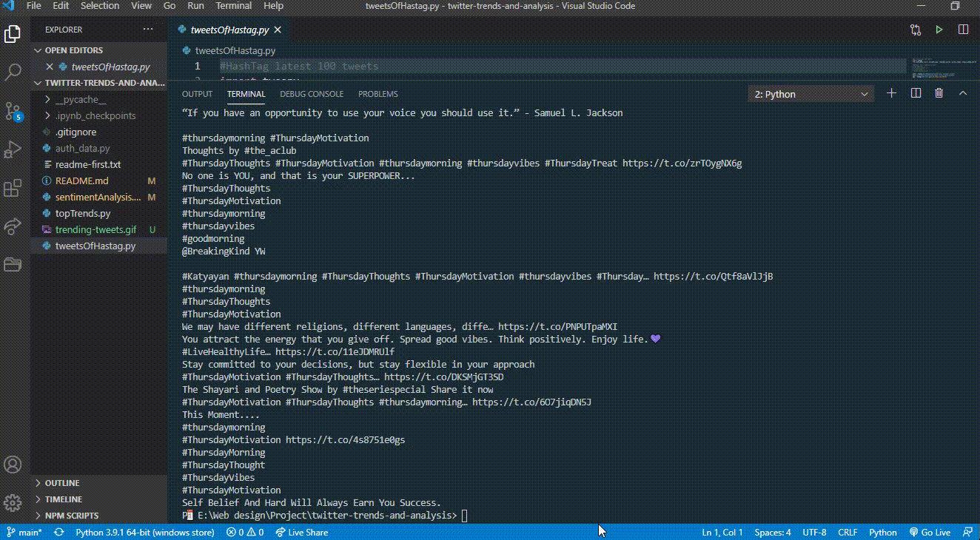Close the tweetsOfHastag.py editor tab
The image size is (980, 540).
[x=278, y=30]
